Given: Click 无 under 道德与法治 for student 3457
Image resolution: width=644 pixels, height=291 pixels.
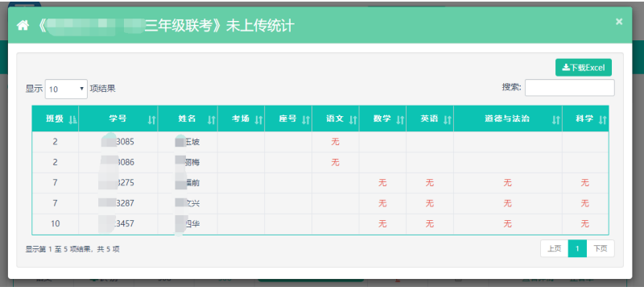Looking at the screenshot, I should (x=508, y=224).
